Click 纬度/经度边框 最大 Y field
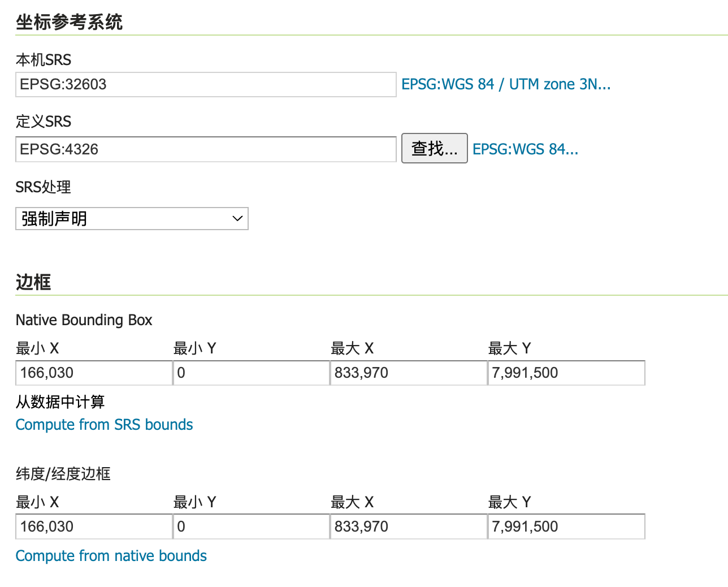Viewport: 728px width, 587px height. pyautogui.click(x=566, y=526)
